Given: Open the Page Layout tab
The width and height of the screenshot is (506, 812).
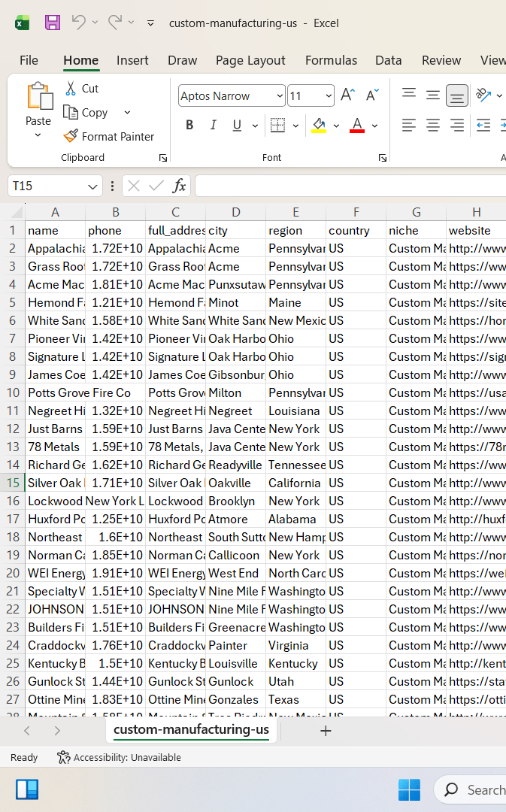Looking at the screenshot, I should [x=250, y=60].
